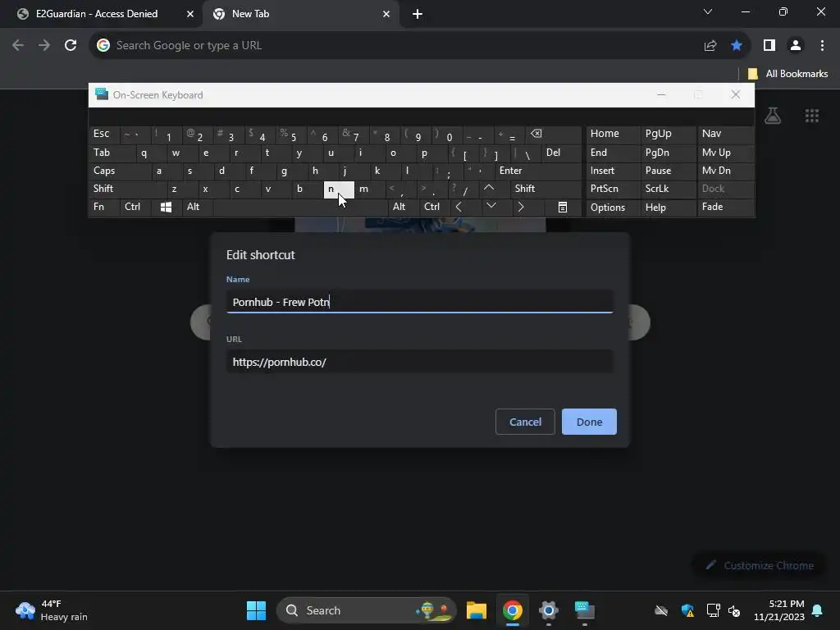Image resolution: width=840 pixels, height=630 pixels.
Task: Click the Customize Chrome button
Action: 759,566
